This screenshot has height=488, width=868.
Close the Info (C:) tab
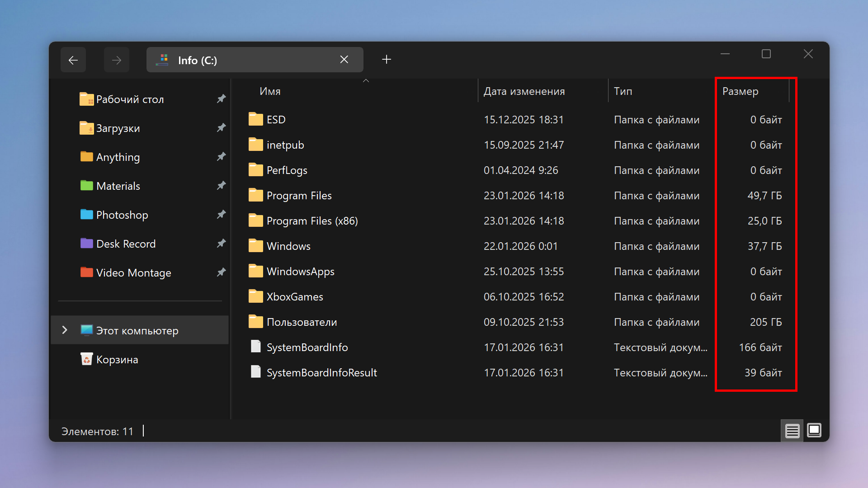[x=344, y=60]
